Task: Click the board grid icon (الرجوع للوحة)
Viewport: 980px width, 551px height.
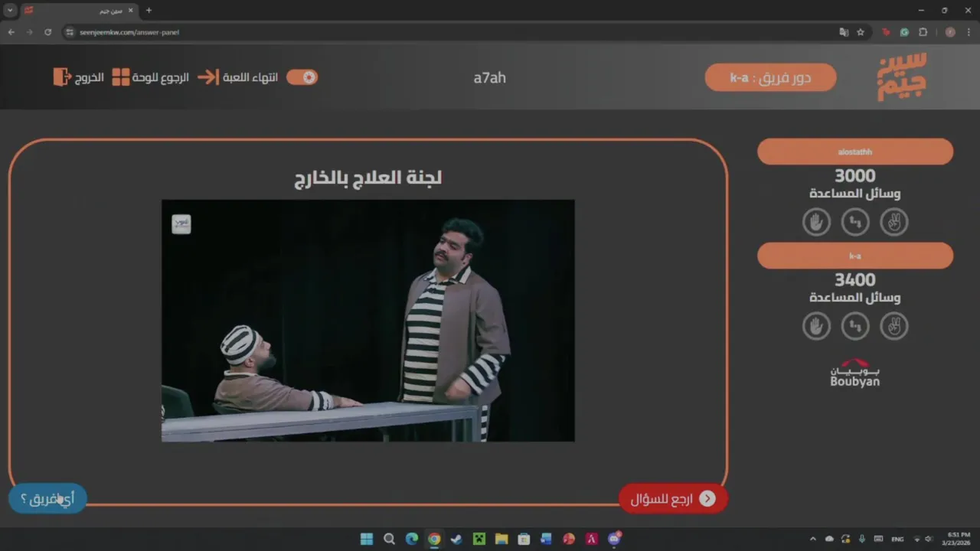Action: (x=121, y=77)
